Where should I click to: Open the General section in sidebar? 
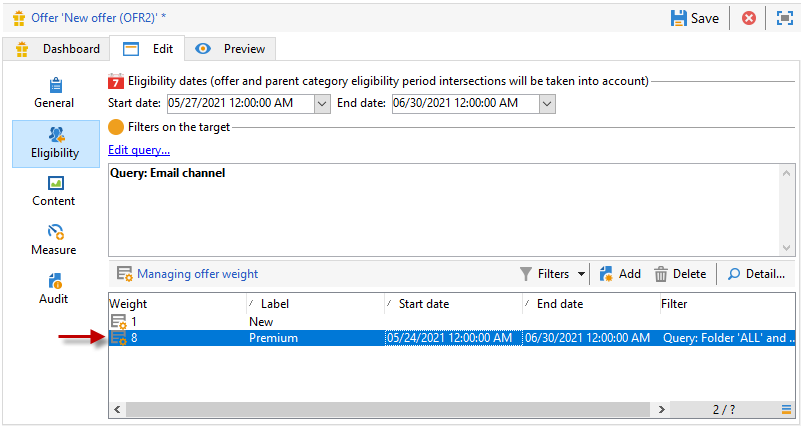pyautogui.click(x=54, y=92)
